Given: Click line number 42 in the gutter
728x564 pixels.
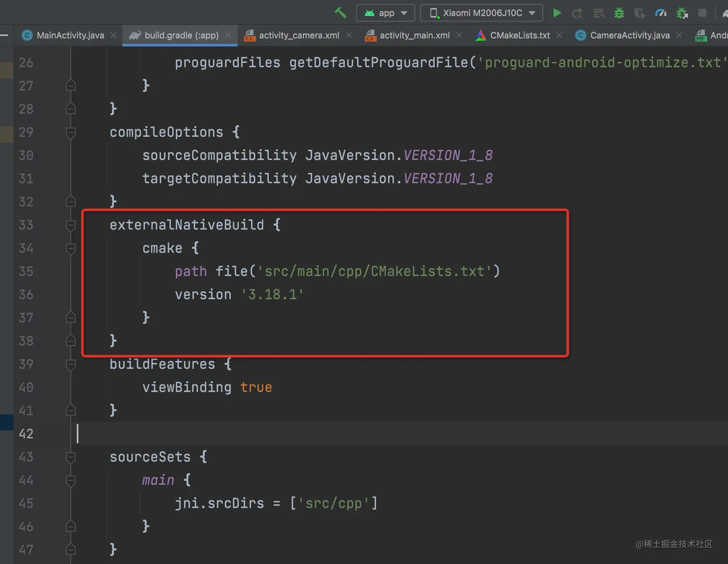Looking at the screenshot, I should [x=26, y=433].
